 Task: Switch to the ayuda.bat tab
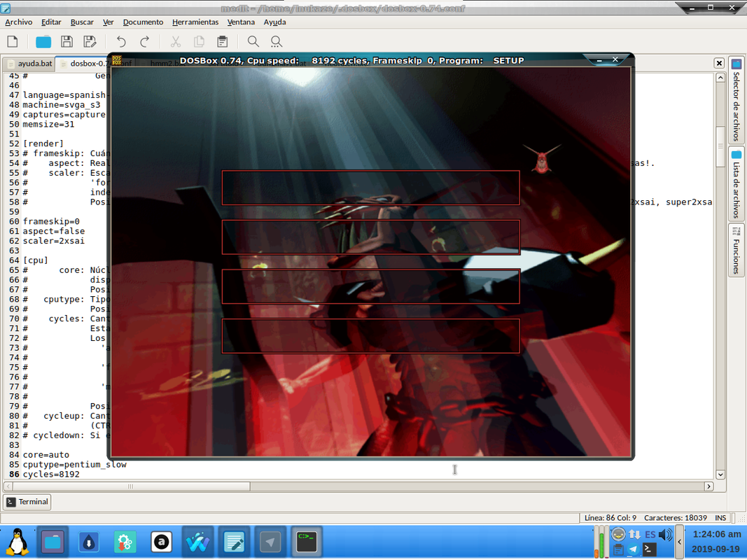30,63
